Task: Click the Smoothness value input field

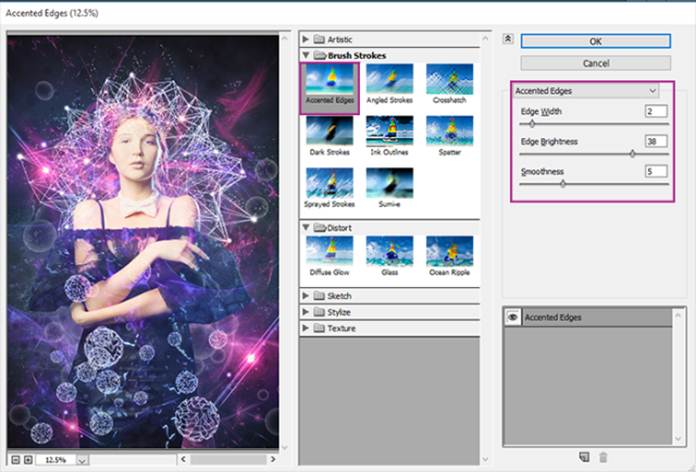Action: click(655, 171)
